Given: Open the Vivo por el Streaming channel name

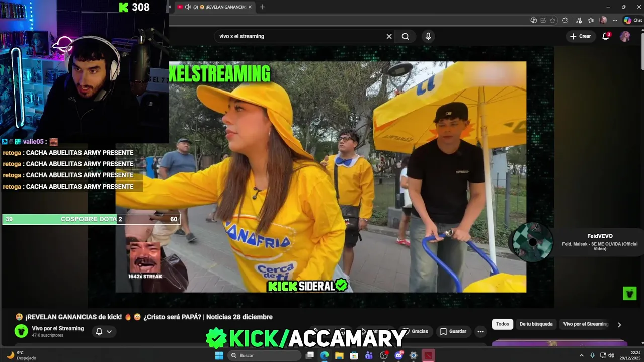Looking at the screenshot, I should tap(58, 328).
